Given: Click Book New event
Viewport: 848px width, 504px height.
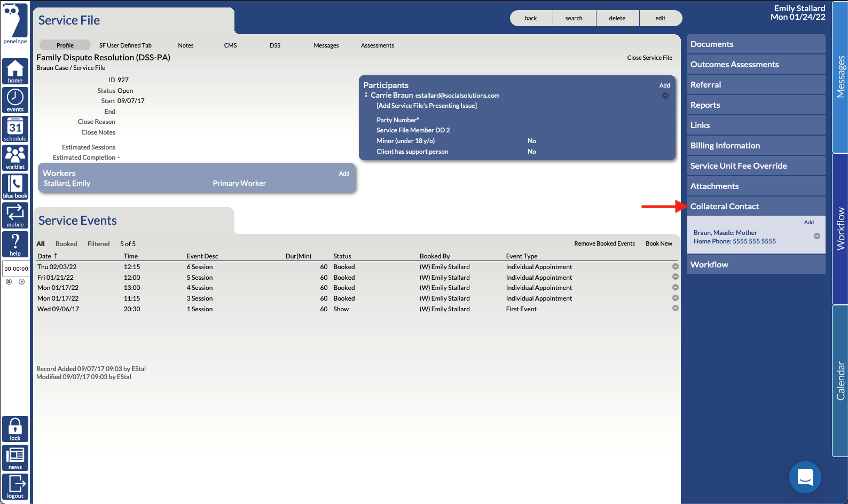Looking at the screenshot, I should pyautogui.click(x=659, y=243).
